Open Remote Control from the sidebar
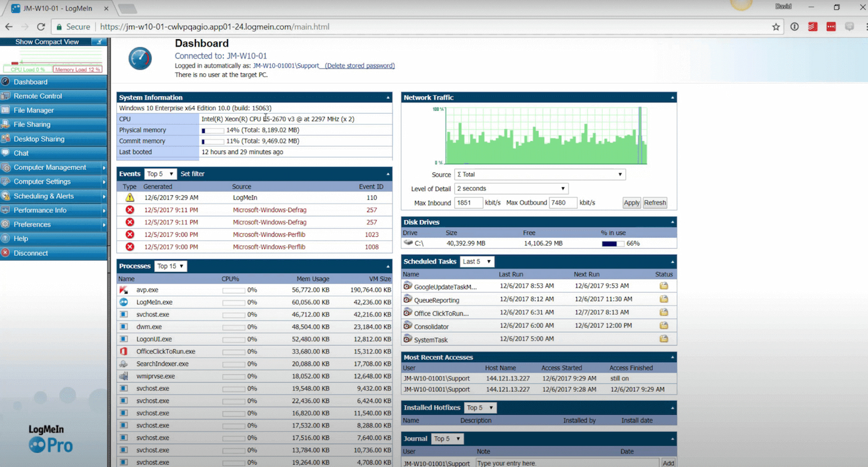Screen dimensions: 868x467 [x=38, y=96]
